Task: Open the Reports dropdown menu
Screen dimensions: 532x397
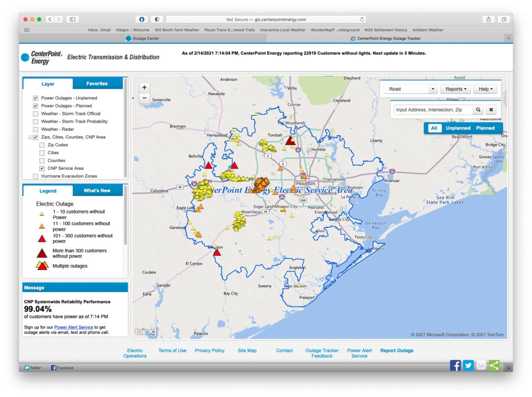Action: point(455,89)
